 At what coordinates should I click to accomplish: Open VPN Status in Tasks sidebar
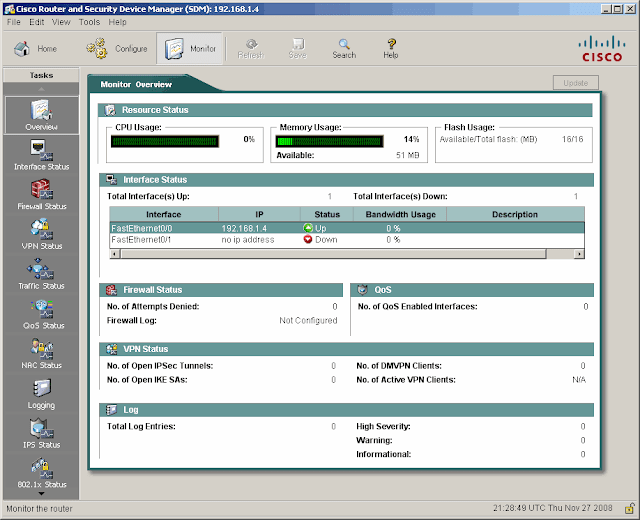[41, 235]
